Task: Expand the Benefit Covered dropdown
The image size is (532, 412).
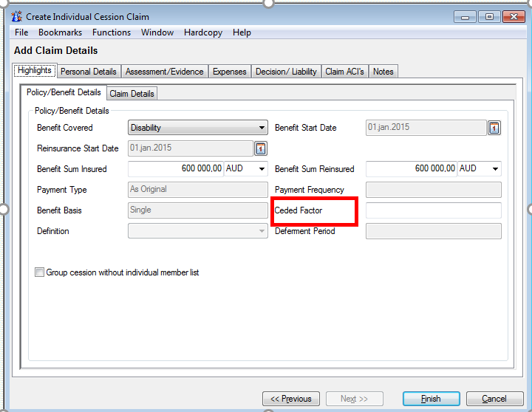Action: click(262, 128)
